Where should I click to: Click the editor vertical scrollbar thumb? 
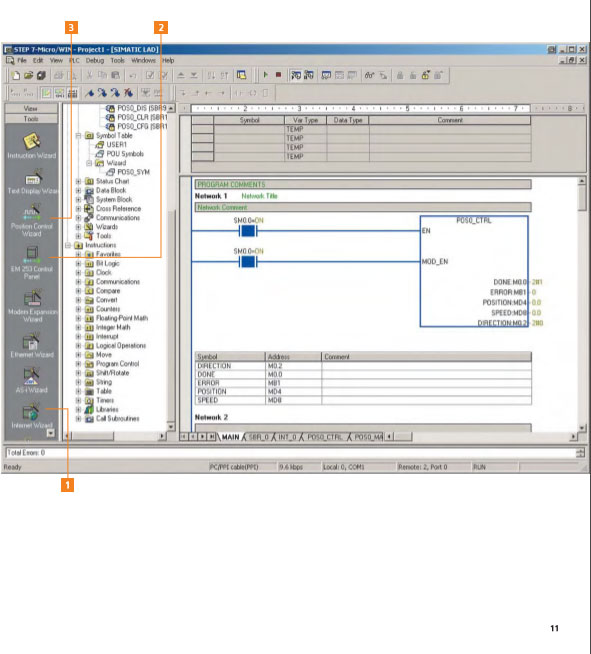(582, 198)
